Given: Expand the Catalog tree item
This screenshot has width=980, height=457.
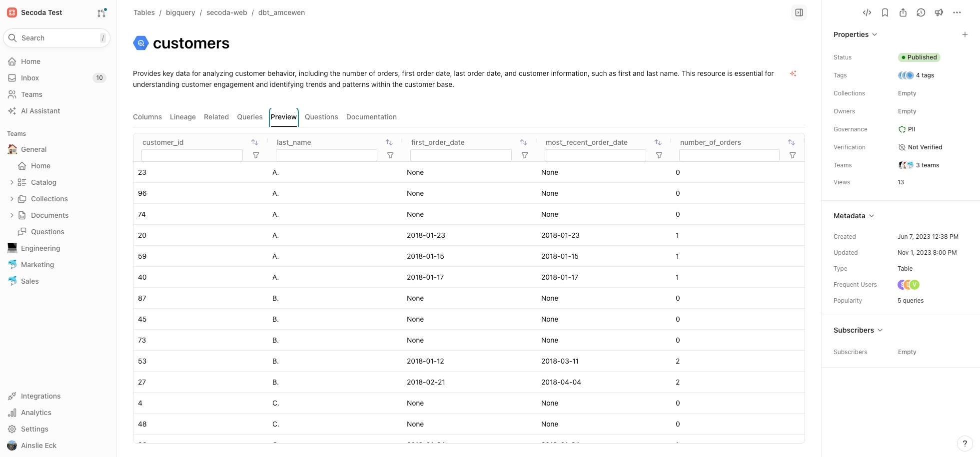Looking at the screenshot, I should (x=12, y=182).
